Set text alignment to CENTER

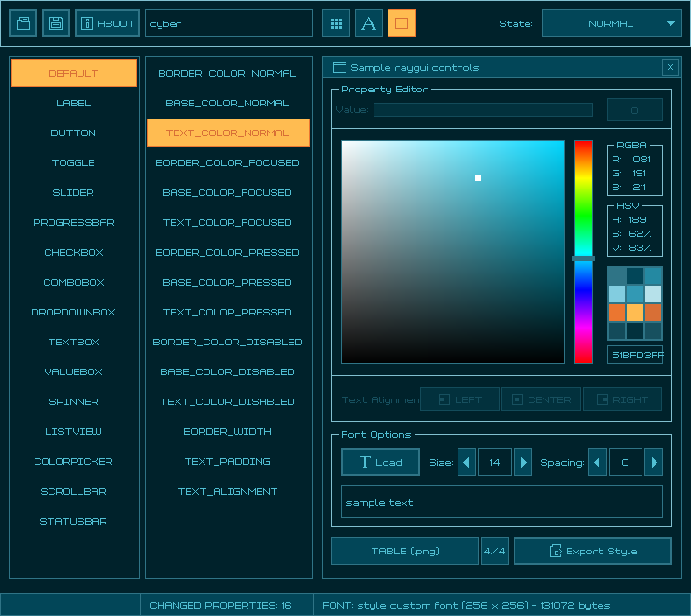pyautogui.click(x=541, y=399)
